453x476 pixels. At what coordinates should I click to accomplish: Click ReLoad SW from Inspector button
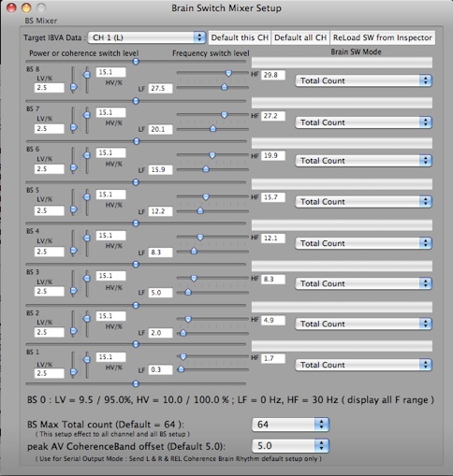(382, 37)
